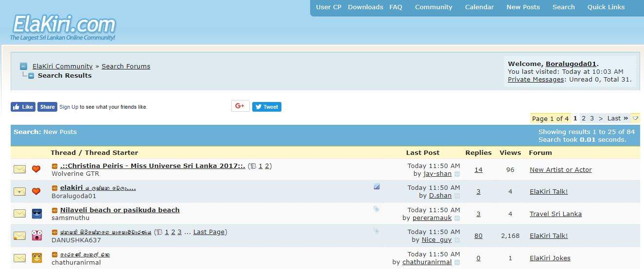Go to first unread post of elakiri thread
Viewport: 644px width, 269px height.
(55, 188)
